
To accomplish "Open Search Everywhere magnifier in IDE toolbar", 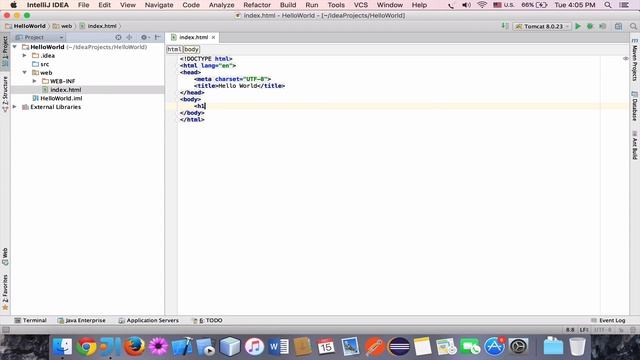I will coord(633,26).
